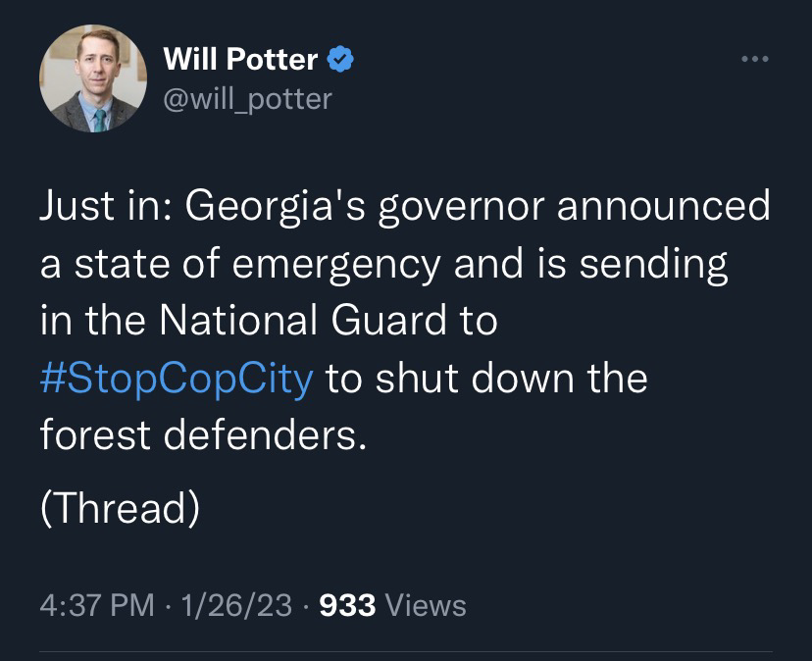Open the 933 view count
This screenshot has width=812, height=661.
pyautogui.click(x=348, y=605)
